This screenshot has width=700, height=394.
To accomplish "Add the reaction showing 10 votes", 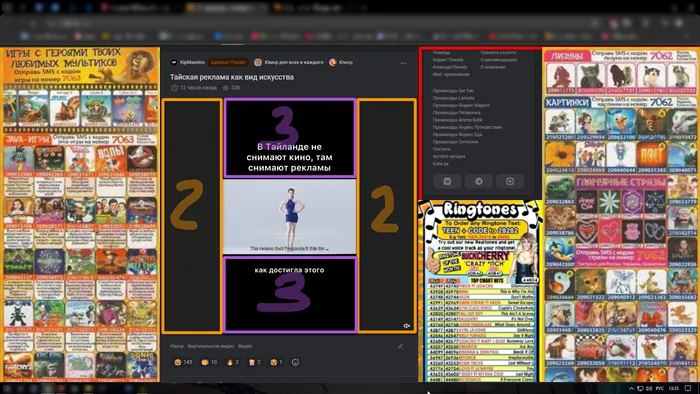I will point(209,362).
